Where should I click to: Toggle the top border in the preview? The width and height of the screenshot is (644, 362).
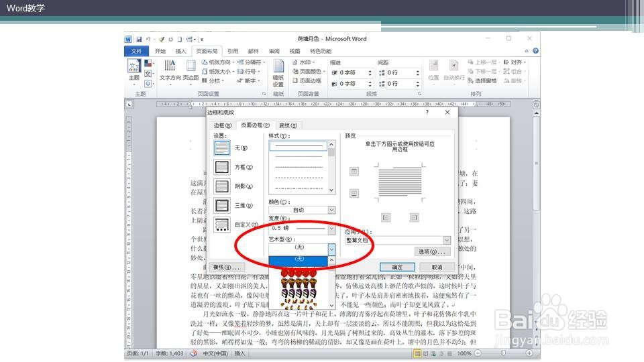(x=354, y=172)
